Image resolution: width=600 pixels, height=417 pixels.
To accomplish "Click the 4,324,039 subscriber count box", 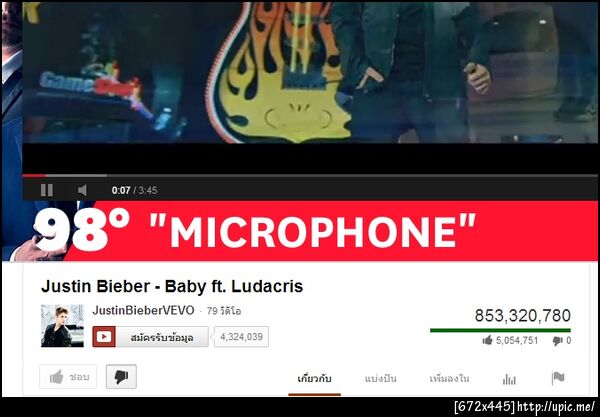I will tap(241, 337).
